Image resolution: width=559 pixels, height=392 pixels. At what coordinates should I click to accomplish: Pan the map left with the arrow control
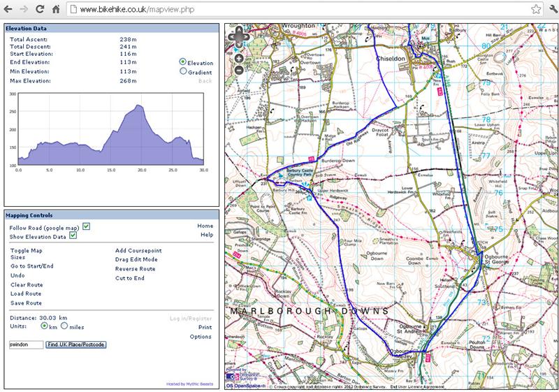coord(233,37)
